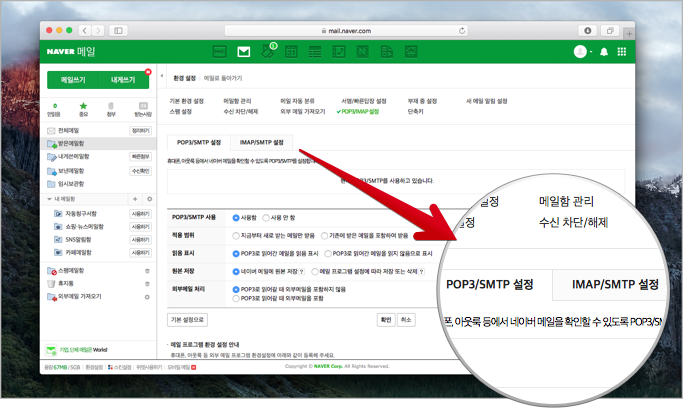
Task: Select radio including previously received mail
Action: (x=325, y=236)
